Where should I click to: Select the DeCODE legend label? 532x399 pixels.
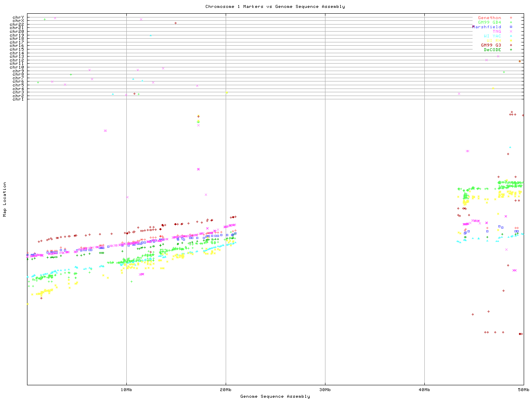tap(492, 50)
